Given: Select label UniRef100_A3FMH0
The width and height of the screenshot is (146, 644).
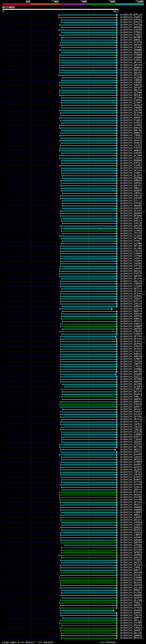Looking at the screenshot, I should [131, 82].
